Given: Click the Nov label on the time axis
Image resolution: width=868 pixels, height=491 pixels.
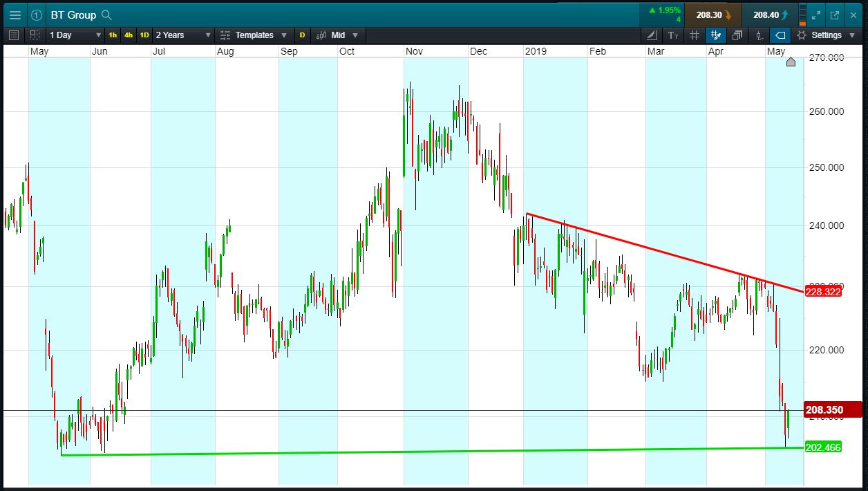Looking at the screenshot, I should [415, 52].
